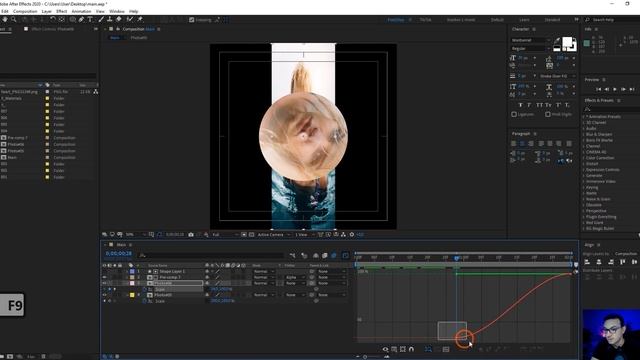Click the Frame Blending timeline switch
Viewport: 640px width, 360px height.
tap(324, 256)
